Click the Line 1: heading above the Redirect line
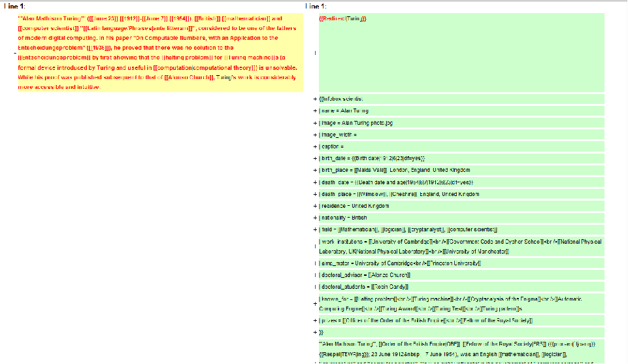 pos(316,7)
